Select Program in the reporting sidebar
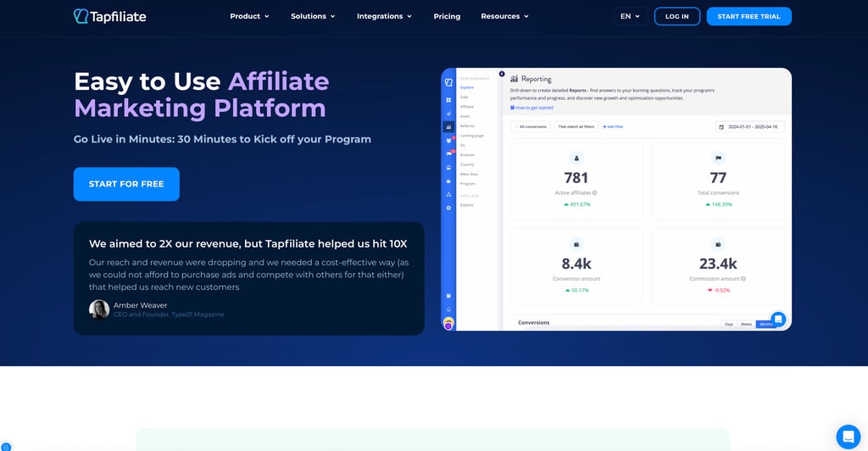Image resolution: width=868 pixels, height=451 pixels. (x=467, y=184)
